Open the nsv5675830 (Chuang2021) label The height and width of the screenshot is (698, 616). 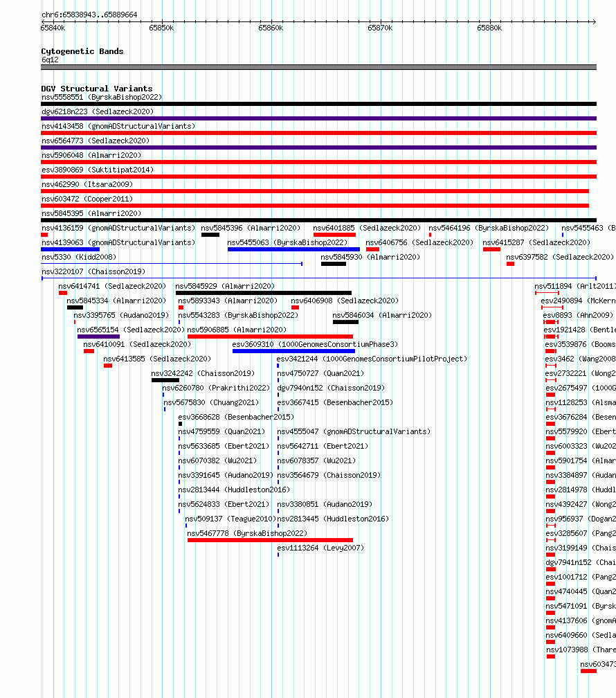click(211, 402)
